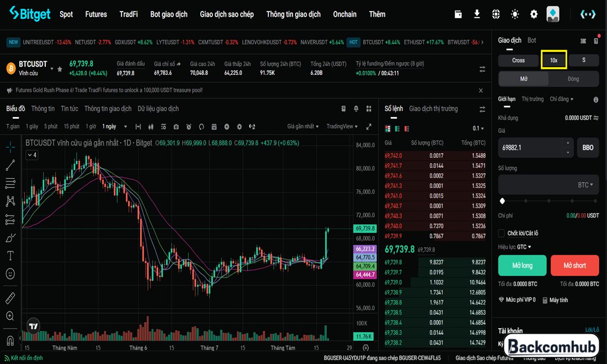Click the order form info icon
This screenshot has height=364, width=607.
pyautogui.click(x=596, y=100)
